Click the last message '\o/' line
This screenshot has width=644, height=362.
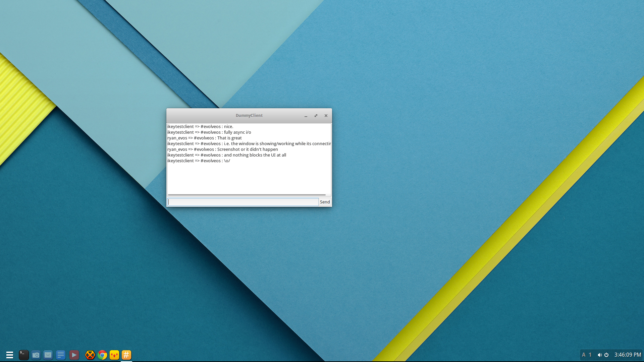[x=199, y=161]
